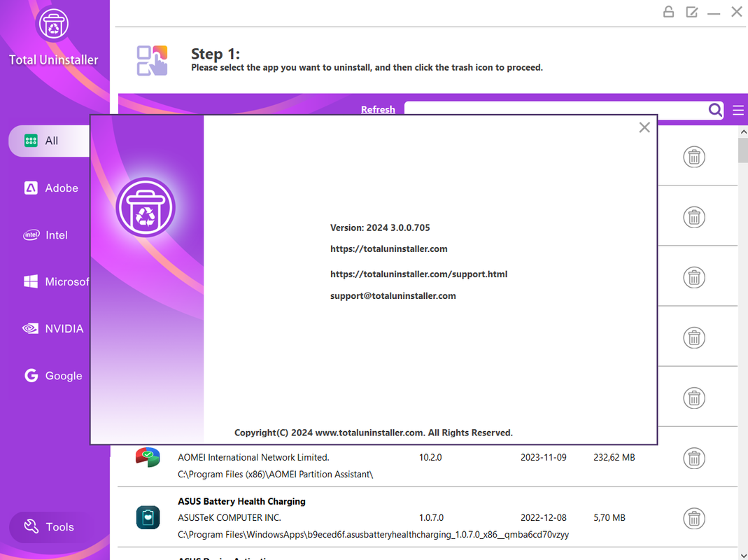The width and height of the screenshot is (748, 560).
Task: Open the totaluninstaller.com homepage link
Action: [389, 248]
